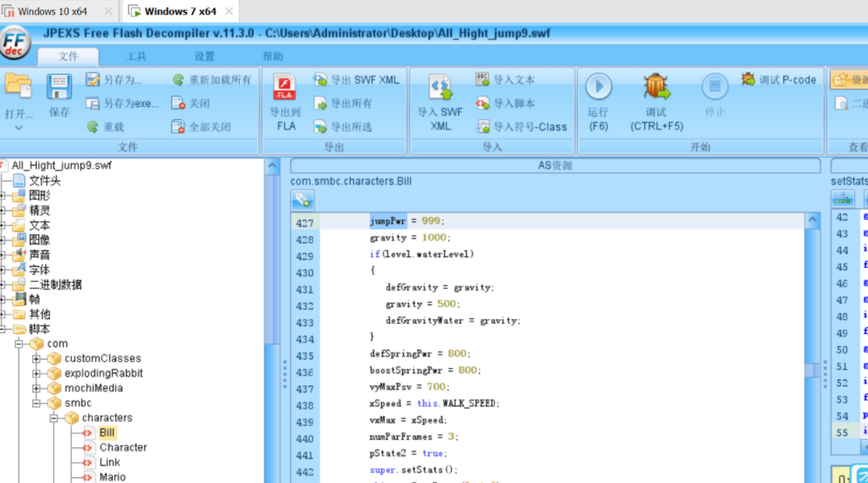Choose 另存为... to save as

click(115, 80)
